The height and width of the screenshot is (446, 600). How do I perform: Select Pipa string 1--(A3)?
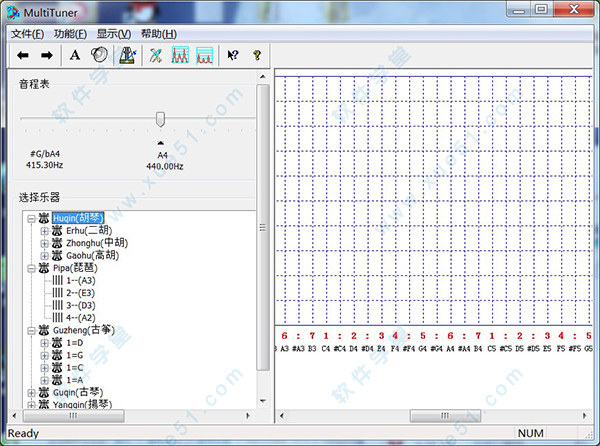coord(80,281)
